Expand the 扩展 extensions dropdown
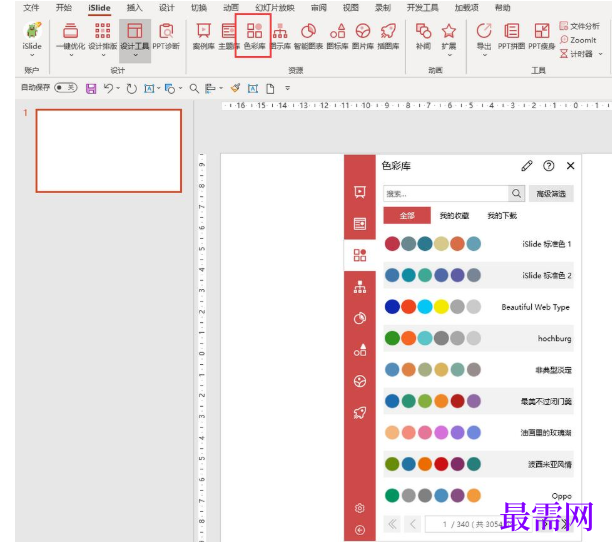The height and width of the screenshot is (548, 612). [449, 55]
